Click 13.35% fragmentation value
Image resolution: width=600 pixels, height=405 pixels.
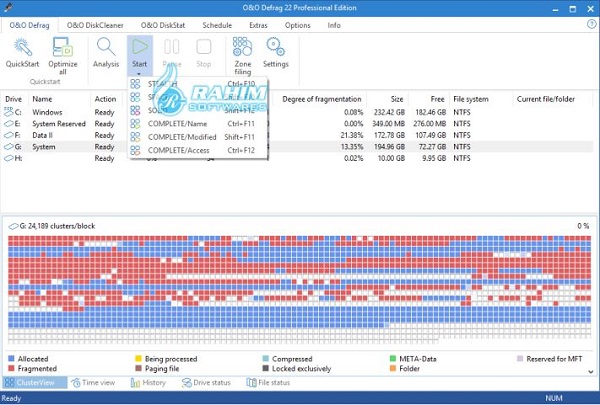pyautogui.click(x=352, y=147)
